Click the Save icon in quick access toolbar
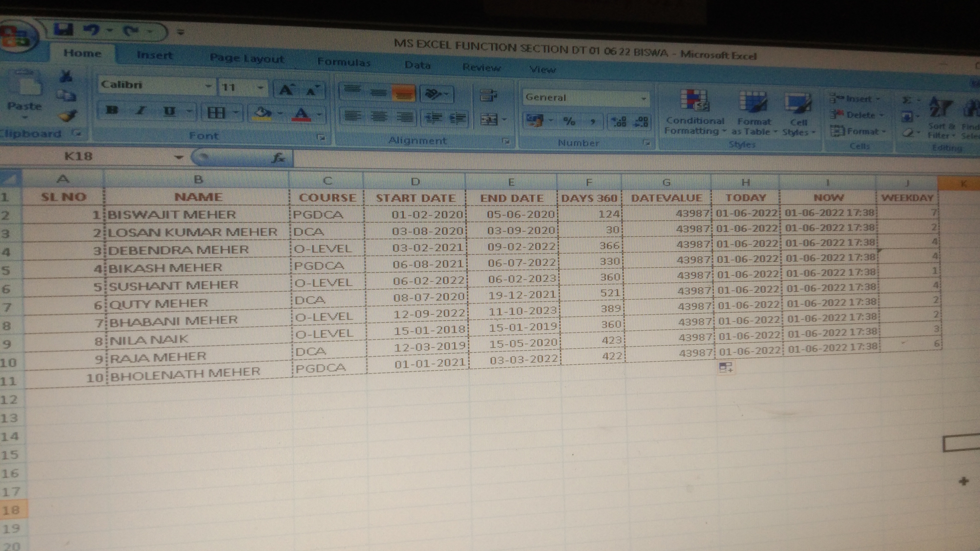Viewport: 980px width, 551px height. pyautogui.click(x=64, y=29)
